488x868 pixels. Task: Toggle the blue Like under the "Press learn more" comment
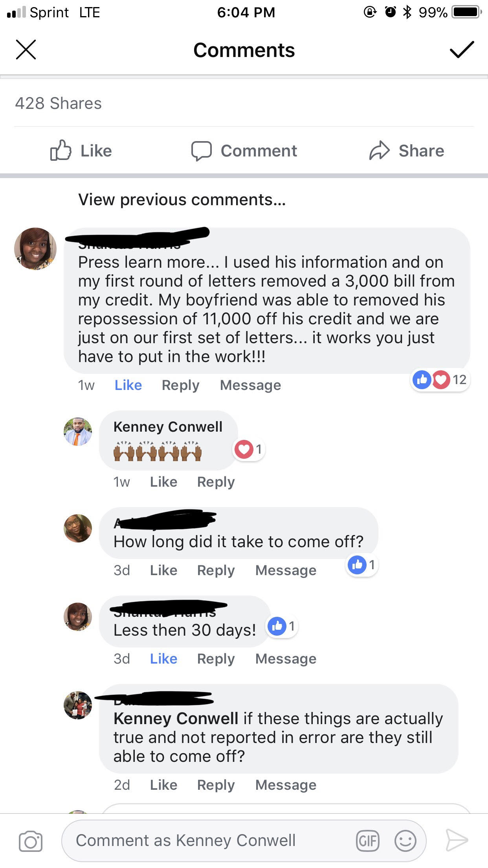(x=128, y=385)
